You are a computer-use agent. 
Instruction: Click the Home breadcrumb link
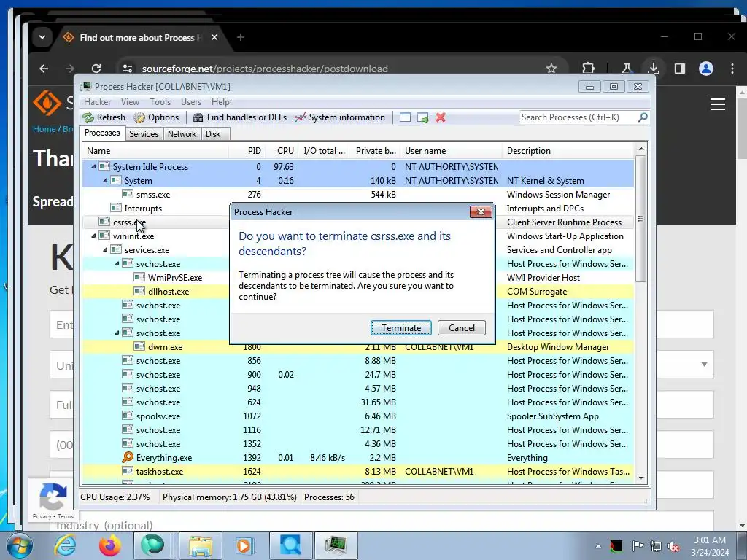click(44, 129)
